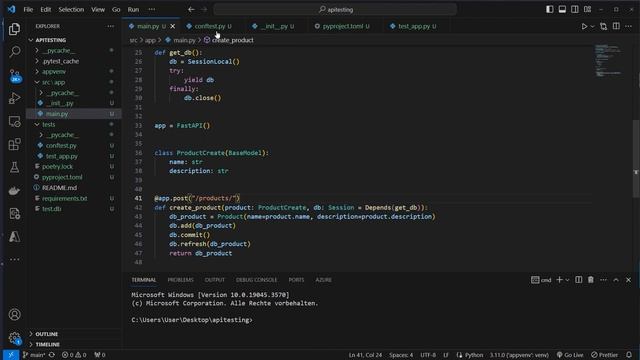
Task: Open Source Control view
Action: point(15,75)
